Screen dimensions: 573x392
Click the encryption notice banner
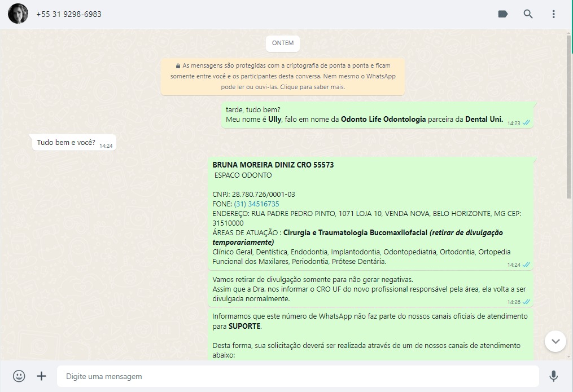click(282, 76)
